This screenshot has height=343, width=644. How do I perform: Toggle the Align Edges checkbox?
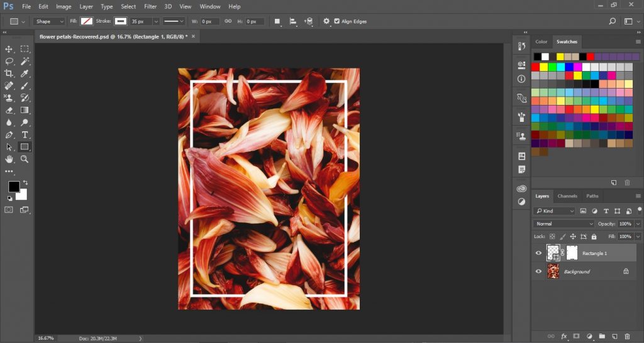pyautogui.click(x=337, y=21)
